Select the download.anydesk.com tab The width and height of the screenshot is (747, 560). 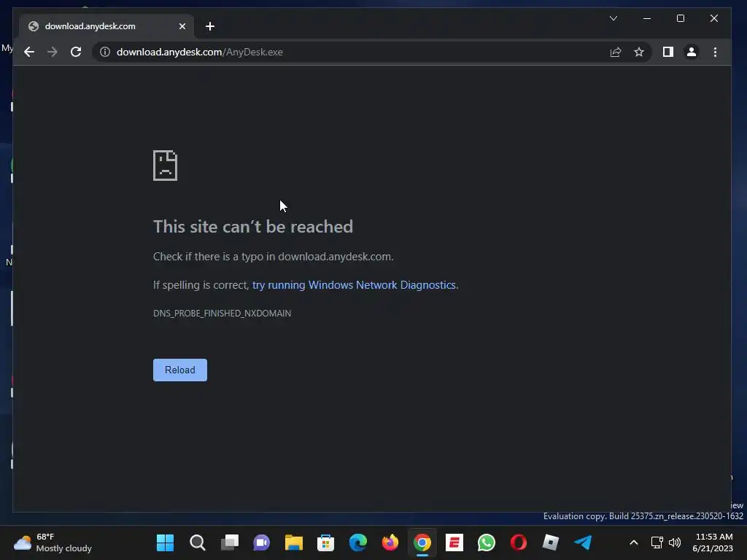click(x=107, y=26)
